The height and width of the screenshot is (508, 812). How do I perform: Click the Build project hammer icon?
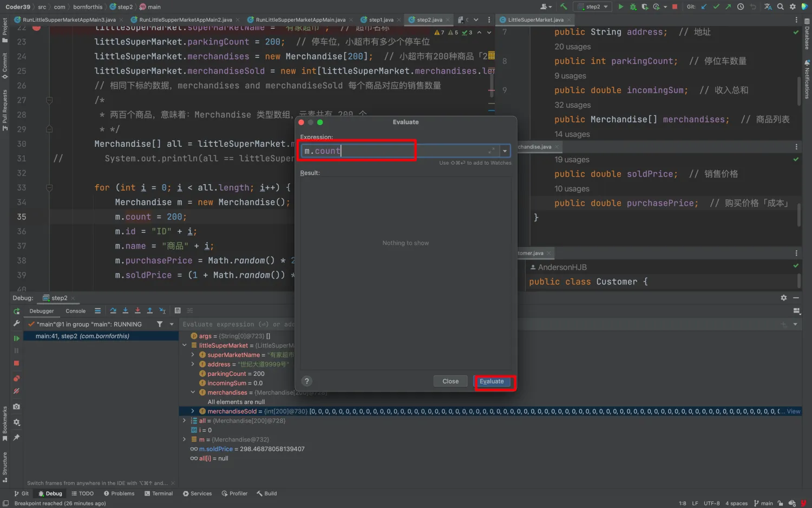pos(564,6)
